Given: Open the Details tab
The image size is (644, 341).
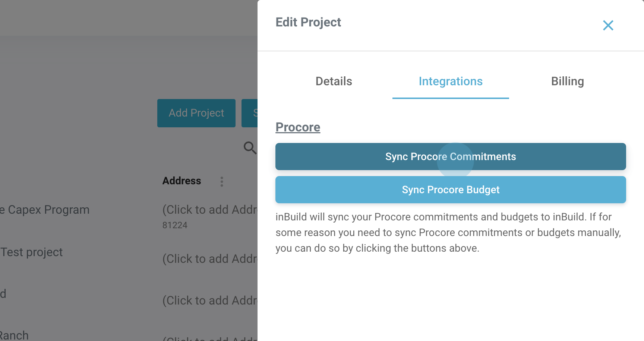Looking at the screenshot, I should pos(334,81).
